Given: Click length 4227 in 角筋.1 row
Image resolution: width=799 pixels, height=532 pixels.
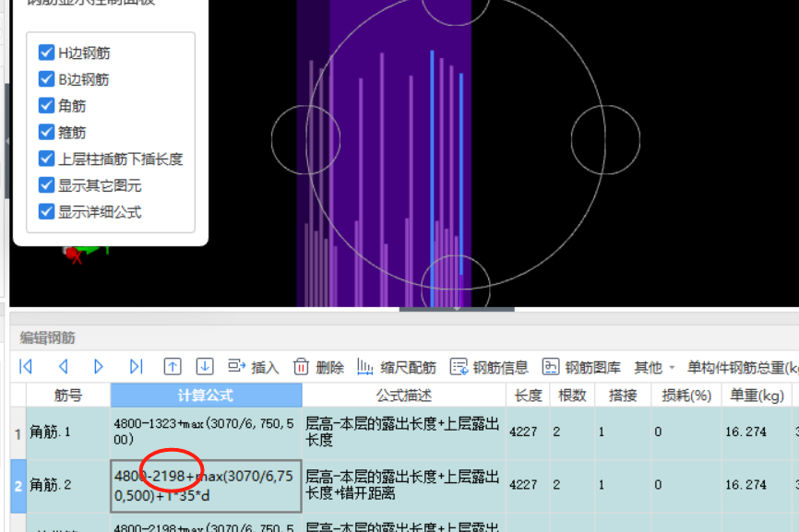Looking at the screenshot, I should tap(523, 432).
